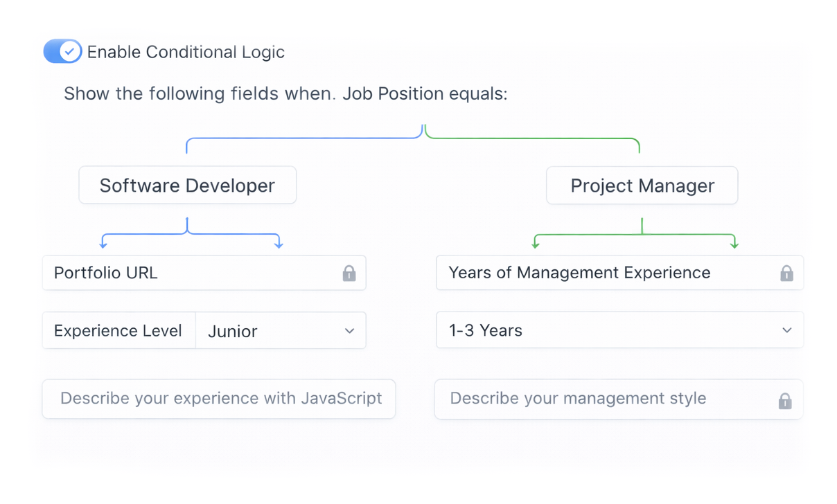Click the checkmark inside the toggle switch
This screenshot has height=504, width=837.
(69, 51)
